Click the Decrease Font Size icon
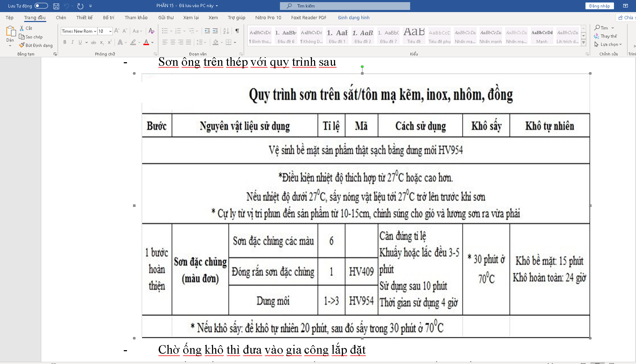This screenshot has width=636, height=364. click(x=124, y=31)
